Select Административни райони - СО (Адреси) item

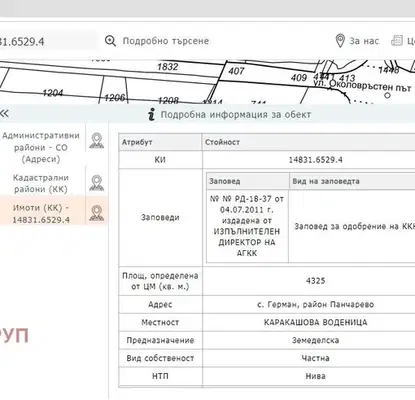(x=41, y=147)
